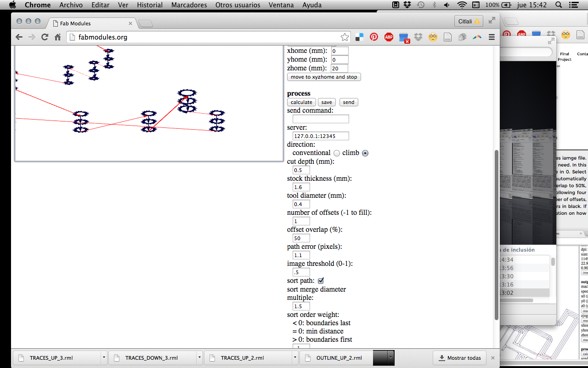The width and height of the screenshot is (588, 368).
Task: Open the Chrome home page icon
Action: pos(57,37)
